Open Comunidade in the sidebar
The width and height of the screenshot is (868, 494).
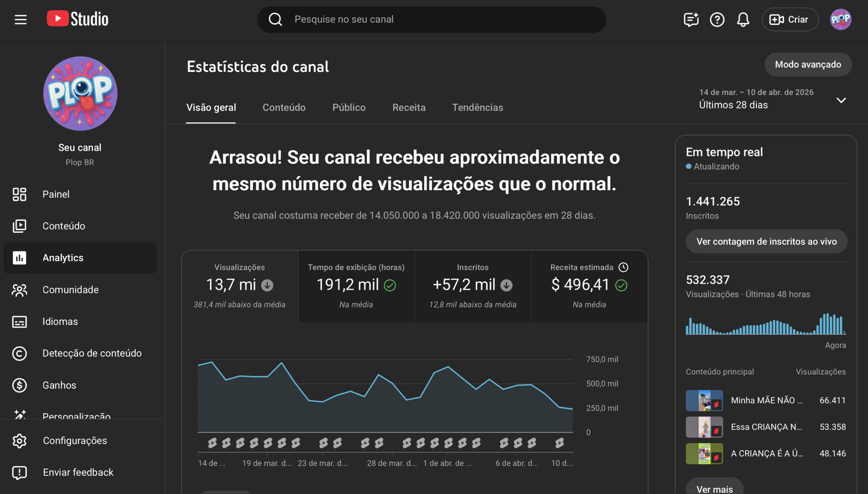click(x=80, y=290)
